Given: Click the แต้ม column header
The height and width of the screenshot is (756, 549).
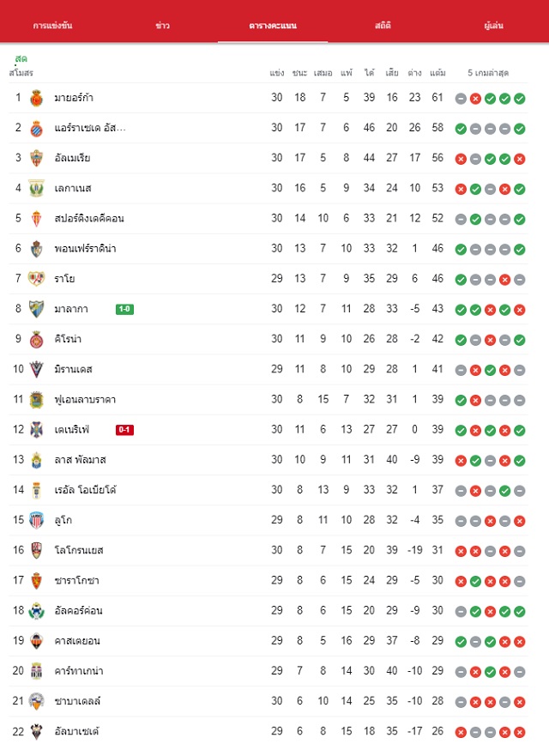Looking at the screenshot, I should 437,73.
